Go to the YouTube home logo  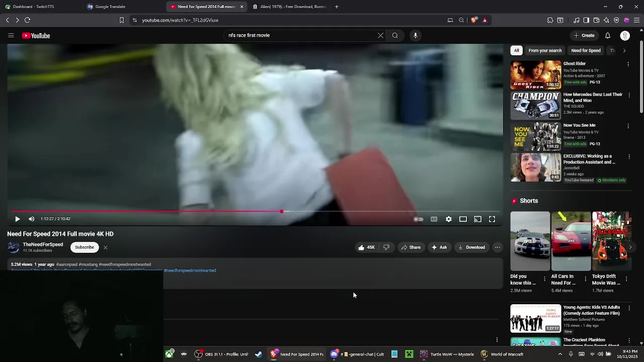(36, 36)
